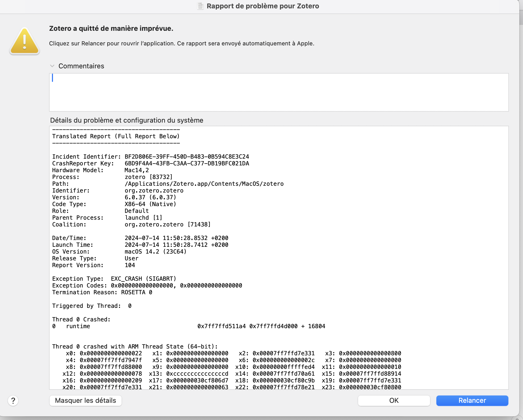Image resolution: width=523 pixels, height=420 pixels.
Task: Click the document icon in title bar
Action: point(200,6)
